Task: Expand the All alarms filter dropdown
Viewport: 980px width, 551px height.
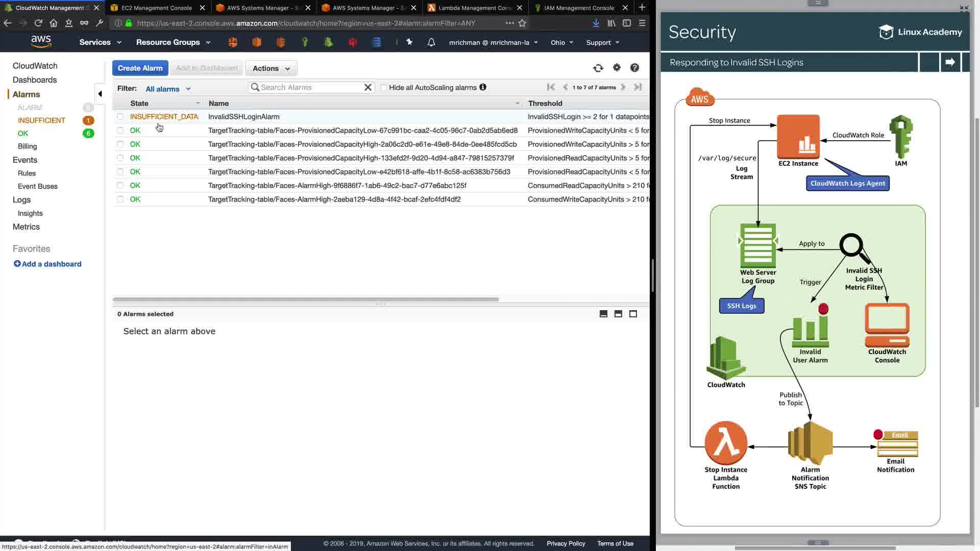Action: [x=168, y=89]
